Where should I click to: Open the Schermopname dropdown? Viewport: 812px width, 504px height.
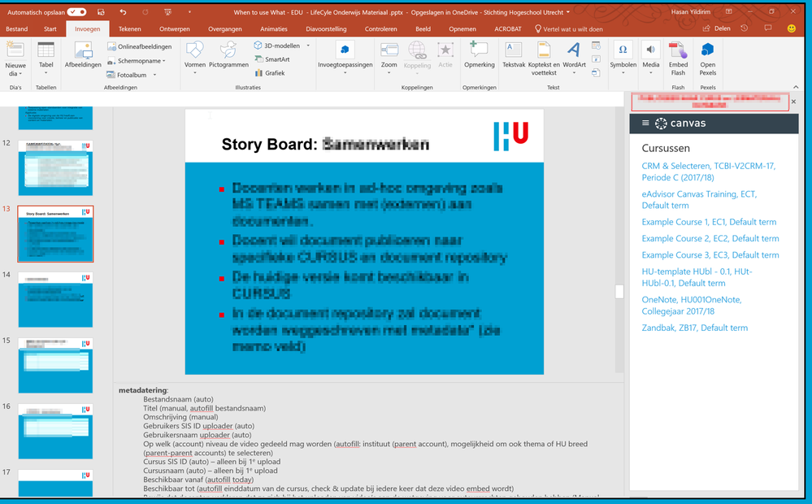point(136,61)
